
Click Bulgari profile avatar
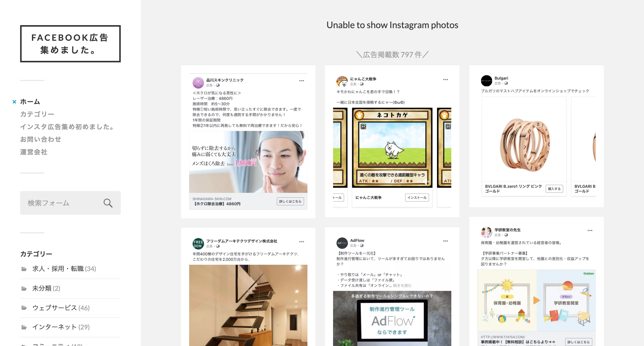point(487,81)
